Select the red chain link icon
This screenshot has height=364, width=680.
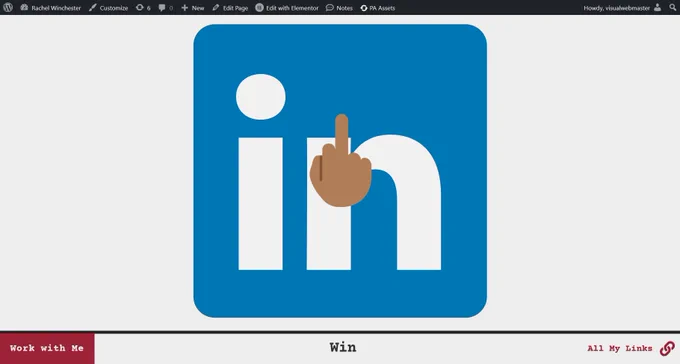click(667, 348)
